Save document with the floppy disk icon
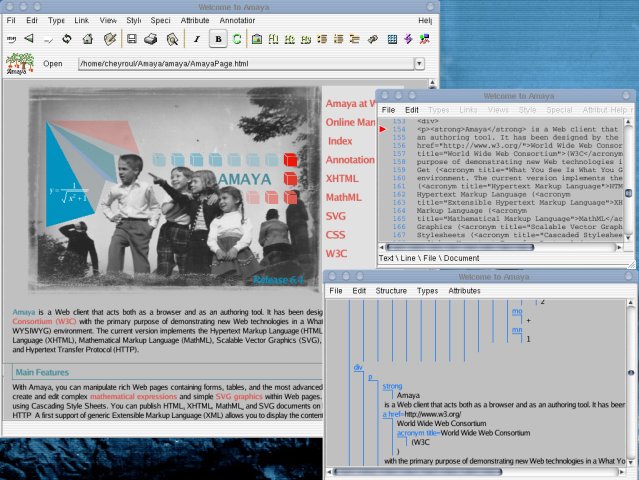 coord(131,39)
